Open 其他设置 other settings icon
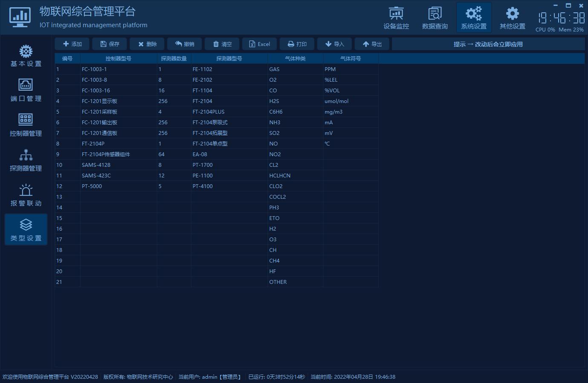 coord(512,18)
